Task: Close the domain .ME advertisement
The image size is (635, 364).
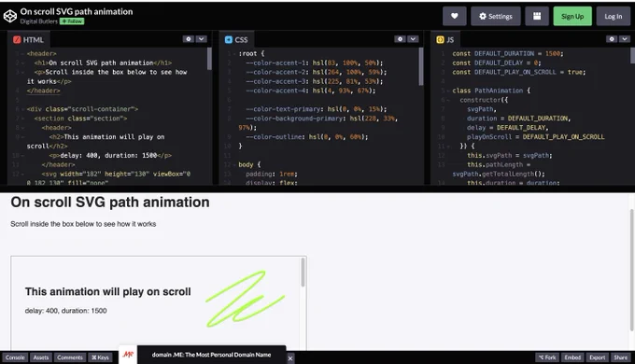Action: pyautogui.click(x=290, y=358)
